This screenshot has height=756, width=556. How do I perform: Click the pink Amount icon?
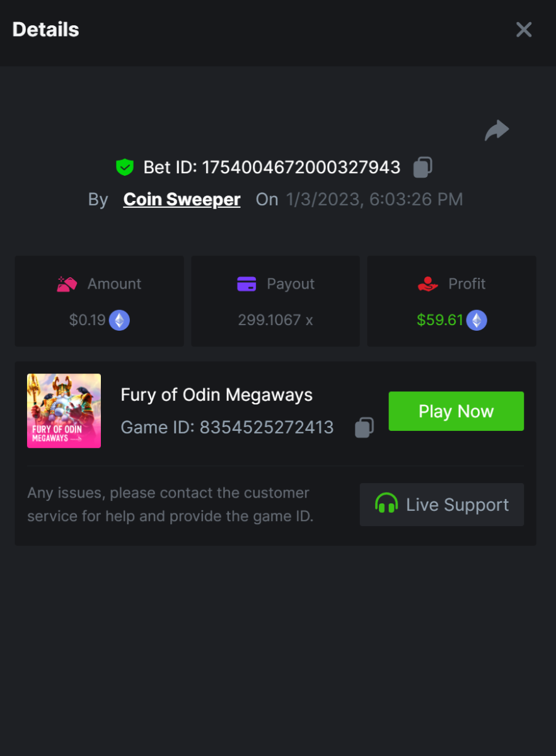pyautogui.click(x=67, y=284)
